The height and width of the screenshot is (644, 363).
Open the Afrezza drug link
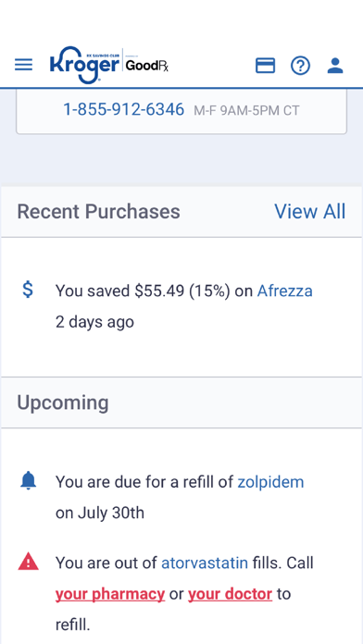[284, 291]
